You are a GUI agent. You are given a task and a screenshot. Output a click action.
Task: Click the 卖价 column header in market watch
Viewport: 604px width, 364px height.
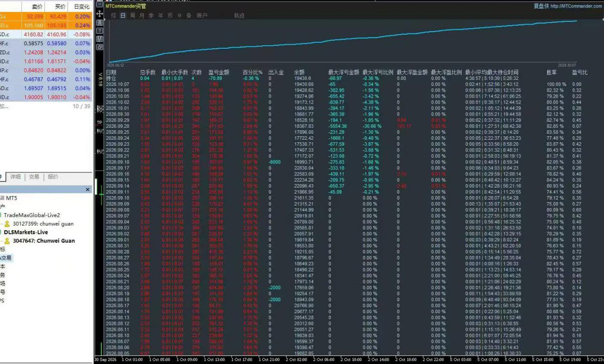[x=37, y=7]
